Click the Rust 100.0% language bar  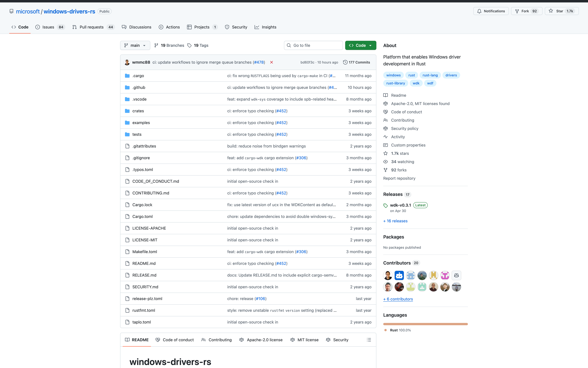click(425, 324)
